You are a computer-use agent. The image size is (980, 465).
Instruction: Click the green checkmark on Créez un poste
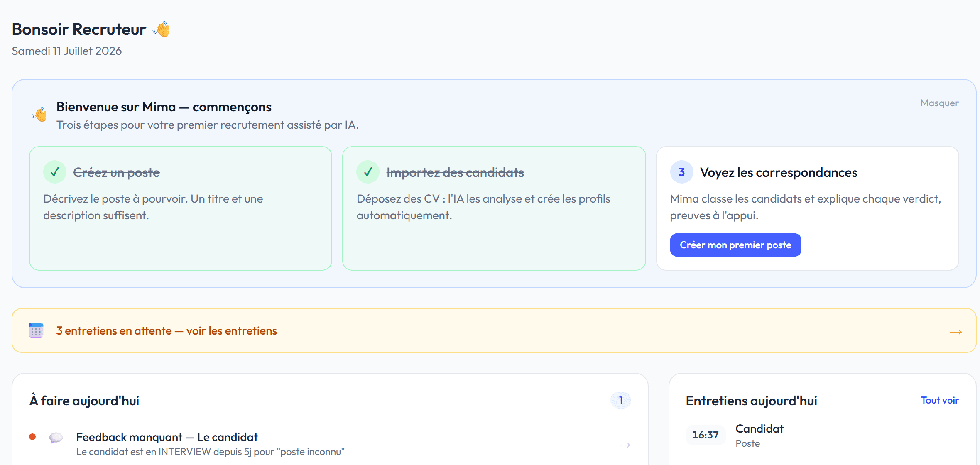point(55,172)
